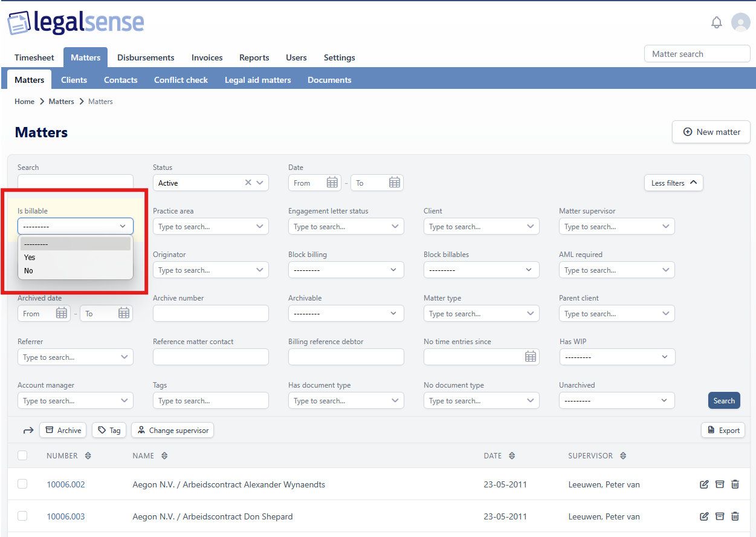Image resolution: width=756 pixels, height=537 pixels.
Task: Open the Users tab
Action: (x=296, y=57)
